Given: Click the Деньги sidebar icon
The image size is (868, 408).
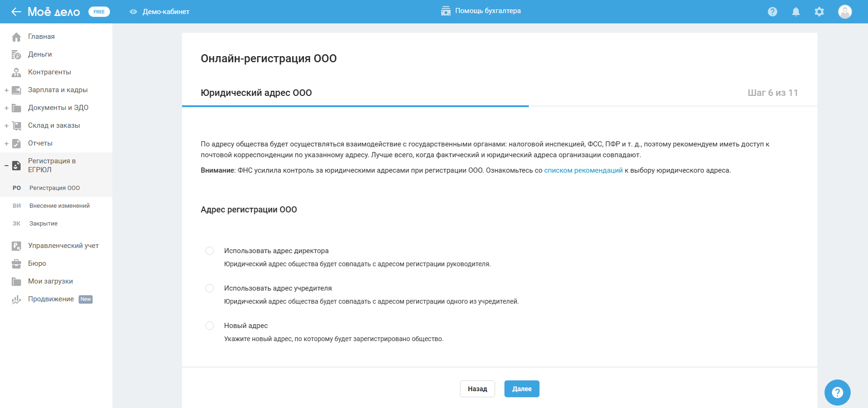Looking at the screenshot, I should click(16, 55).
